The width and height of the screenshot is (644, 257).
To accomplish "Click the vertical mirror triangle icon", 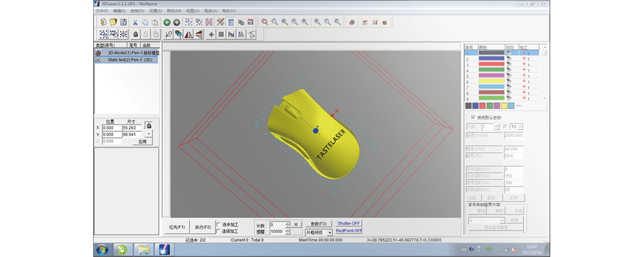I will pos(189,34).
